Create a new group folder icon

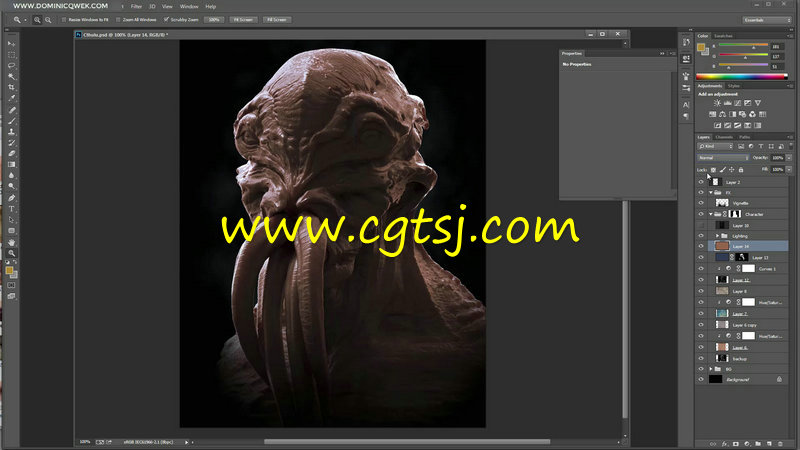click(x=758, y=444)
